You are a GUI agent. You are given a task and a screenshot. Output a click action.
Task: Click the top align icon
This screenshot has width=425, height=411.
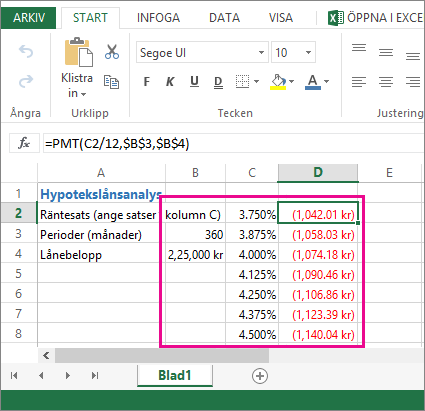[x=359, y=48]
